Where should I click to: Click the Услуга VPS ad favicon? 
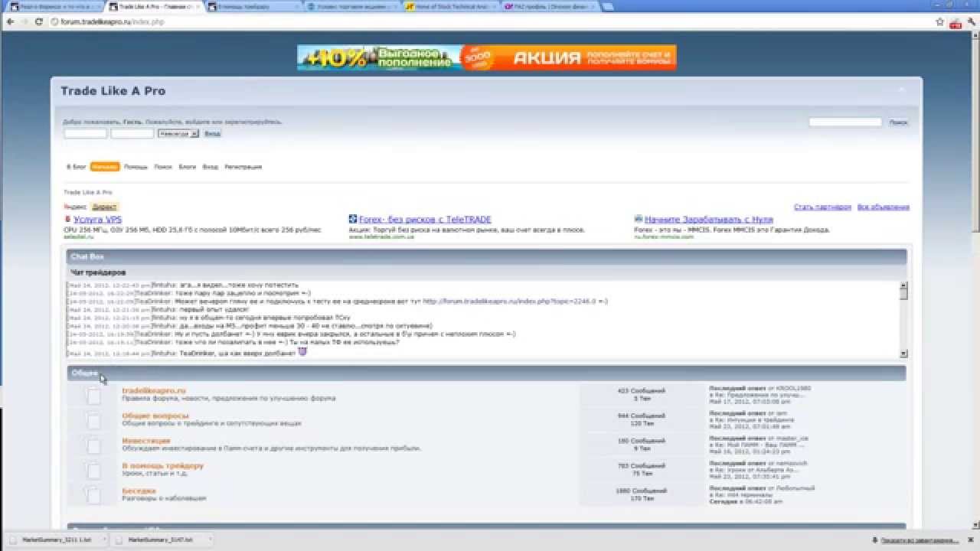point(67,219)
